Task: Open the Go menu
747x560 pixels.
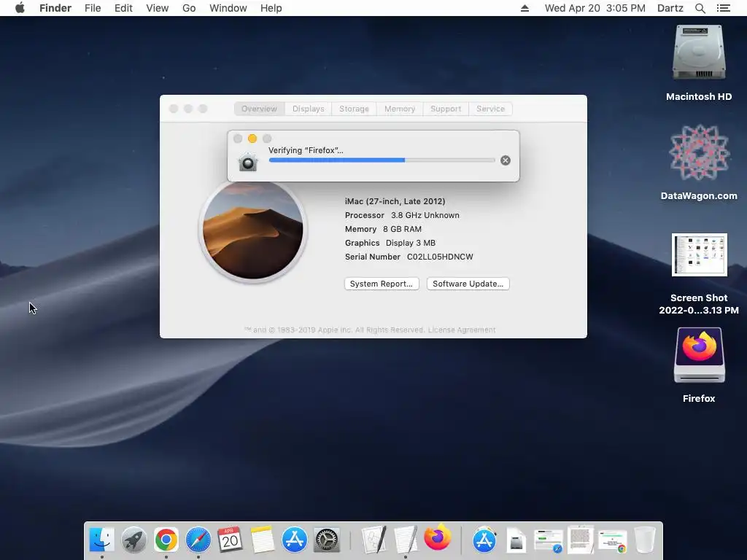Action: point(189,8)
